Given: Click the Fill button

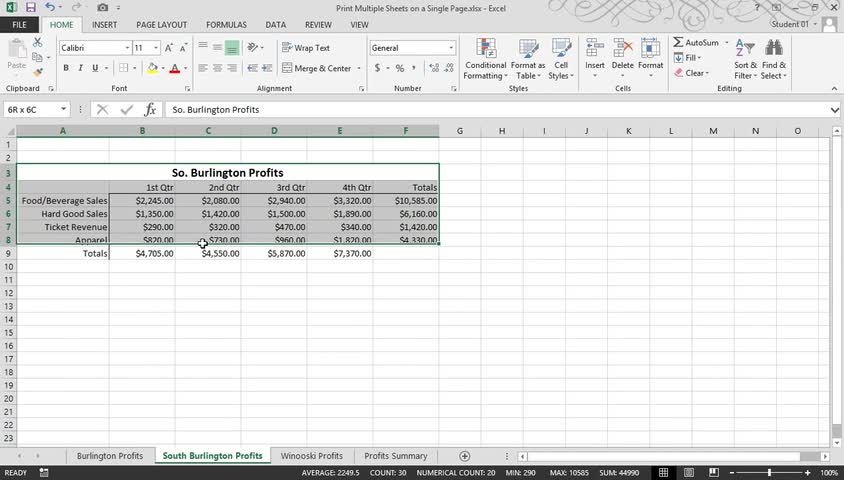Looking at the screenshot, I should point(687,58).
